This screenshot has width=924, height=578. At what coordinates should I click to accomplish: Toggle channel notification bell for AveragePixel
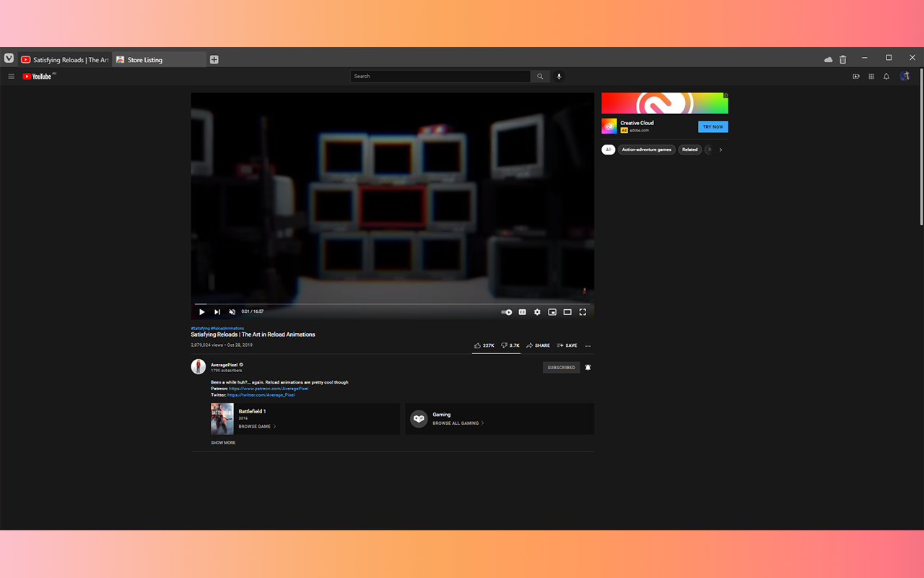[x=588, y=367]
